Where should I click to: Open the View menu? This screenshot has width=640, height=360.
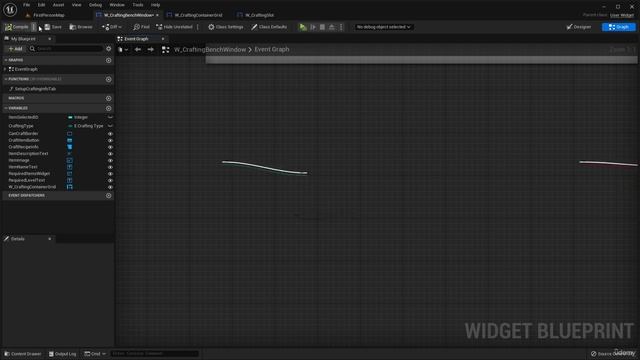point(76,5)
